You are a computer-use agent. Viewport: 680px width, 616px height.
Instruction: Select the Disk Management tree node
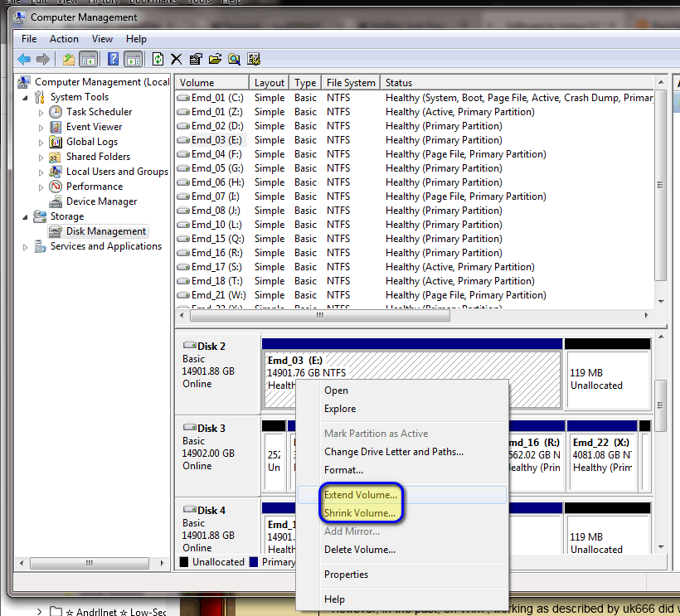[x=98, y=231]
